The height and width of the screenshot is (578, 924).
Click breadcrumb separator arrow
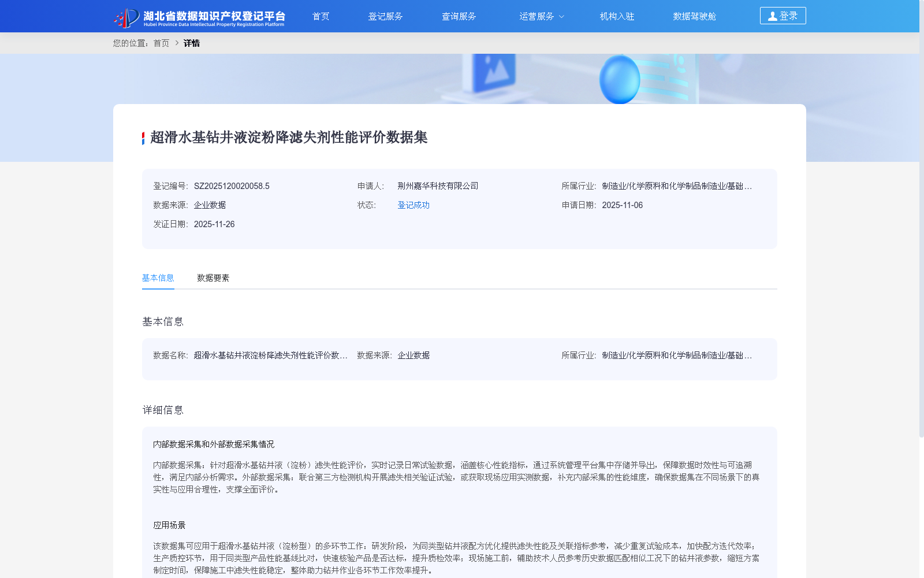(177, 43)
